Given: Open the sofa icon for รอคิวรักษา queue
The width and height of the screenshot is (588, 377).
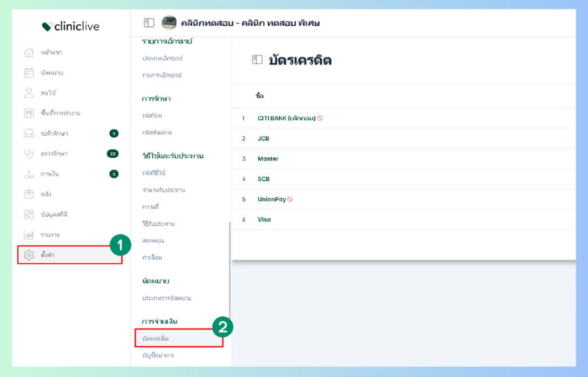Looking at the screenshot, I should pos(29,134).
